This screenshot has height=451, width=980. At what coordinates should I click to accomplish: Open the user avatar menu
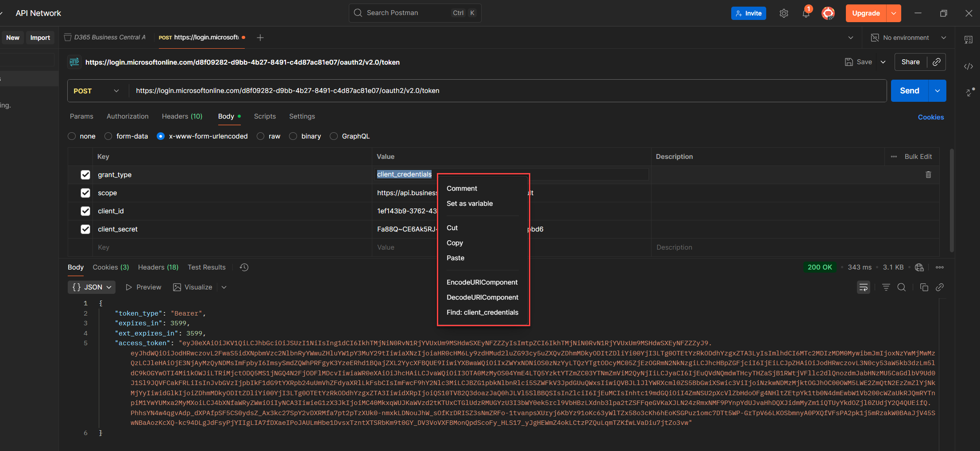coord(828,13)
